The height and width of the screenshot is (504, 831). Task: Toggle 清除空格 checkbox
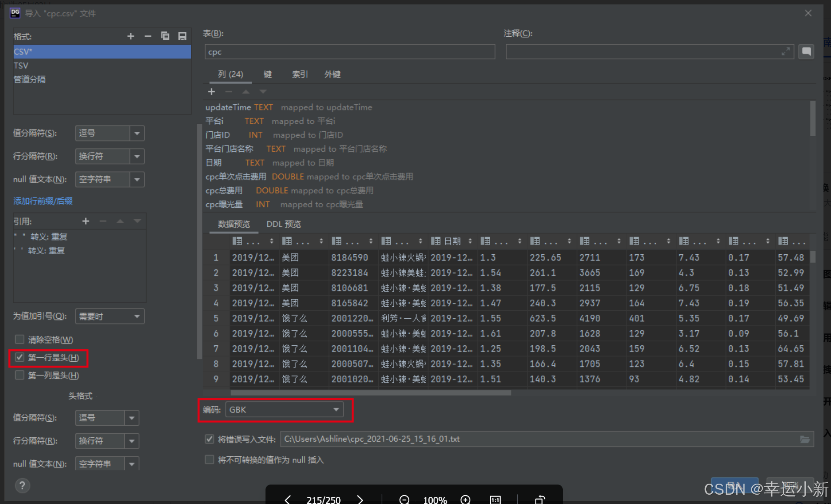pos(19,340)
